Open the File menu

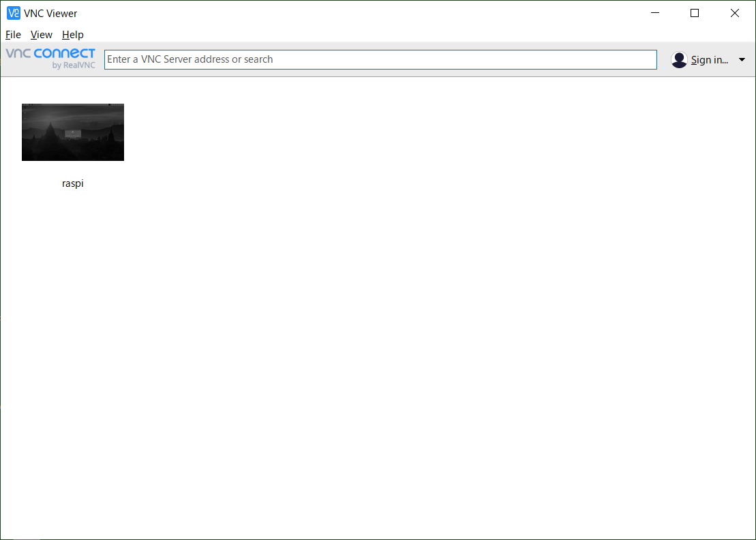coord(13,35)
